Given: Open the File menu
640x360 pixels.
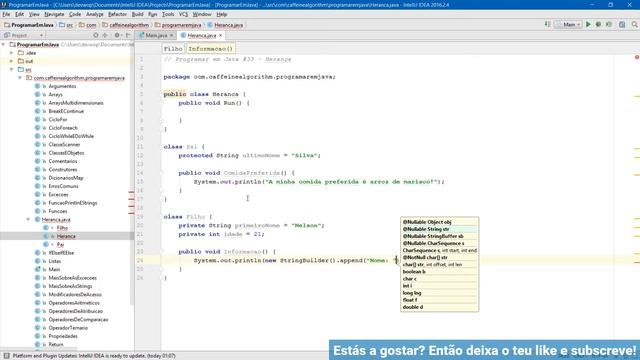Looking at the screenshot, I should [6, 14].
